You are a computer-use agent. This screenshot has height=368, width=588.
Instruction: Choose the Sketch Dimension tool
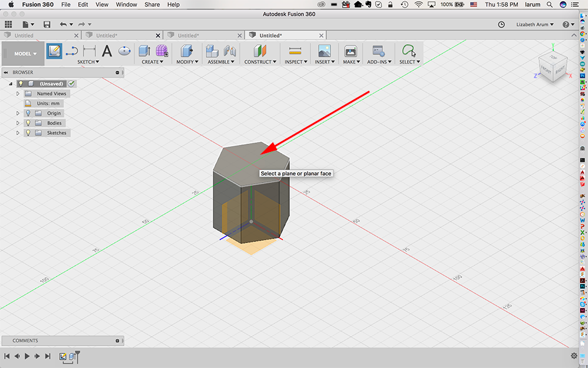89,51
